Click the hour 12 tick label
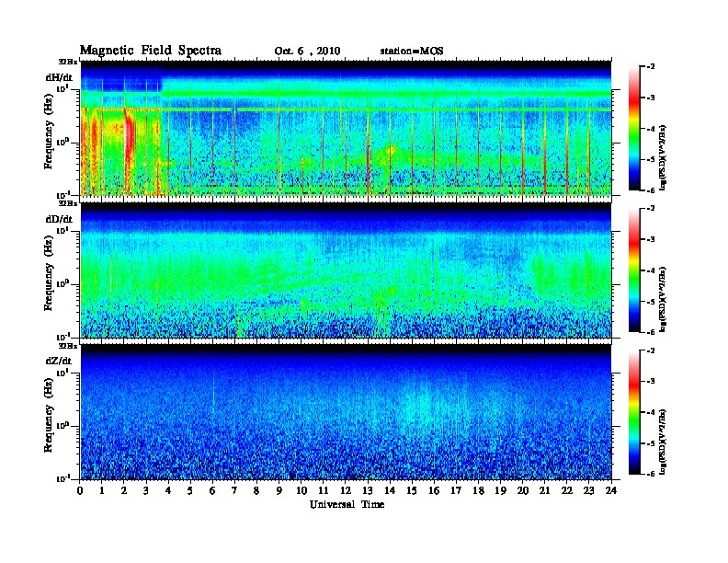The image size is (728, 563). [346, 490]
